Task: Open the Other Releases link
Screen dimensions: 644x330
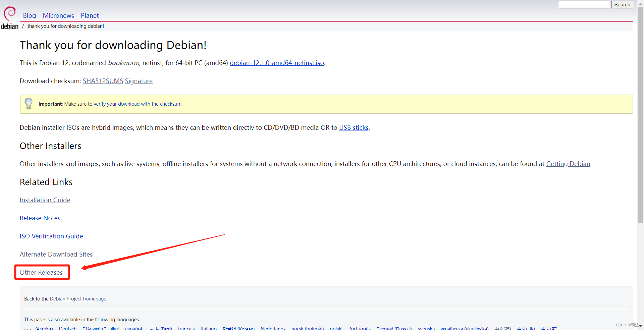Action: (41, 272)
